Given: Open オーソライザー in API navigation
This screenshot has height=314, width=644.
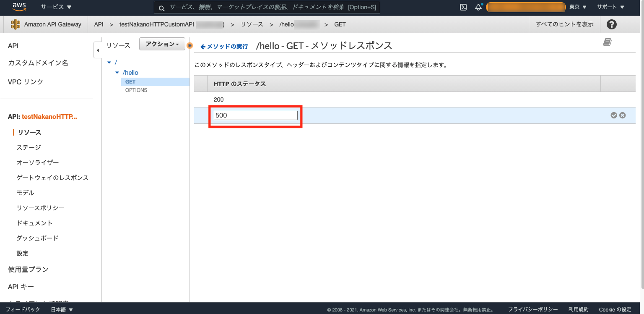Looking at the screenshot, I should (38, 162).
